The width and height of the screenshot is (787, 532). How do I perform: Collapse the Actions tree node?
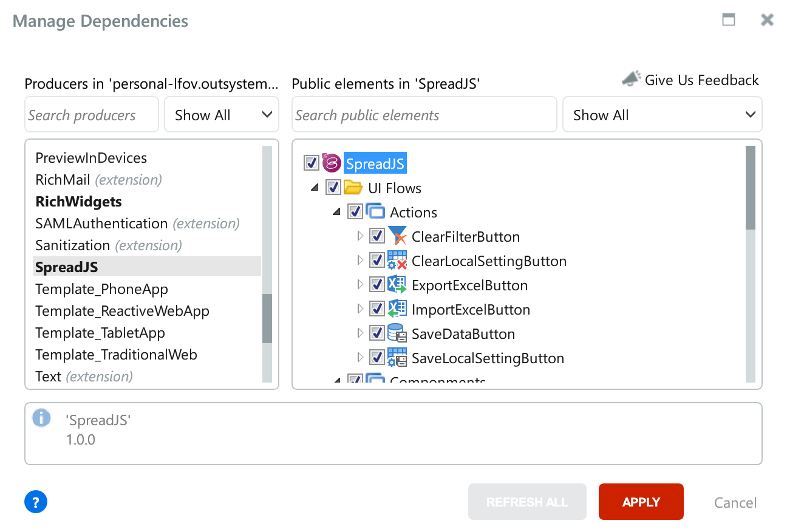[x=337, y=212]
